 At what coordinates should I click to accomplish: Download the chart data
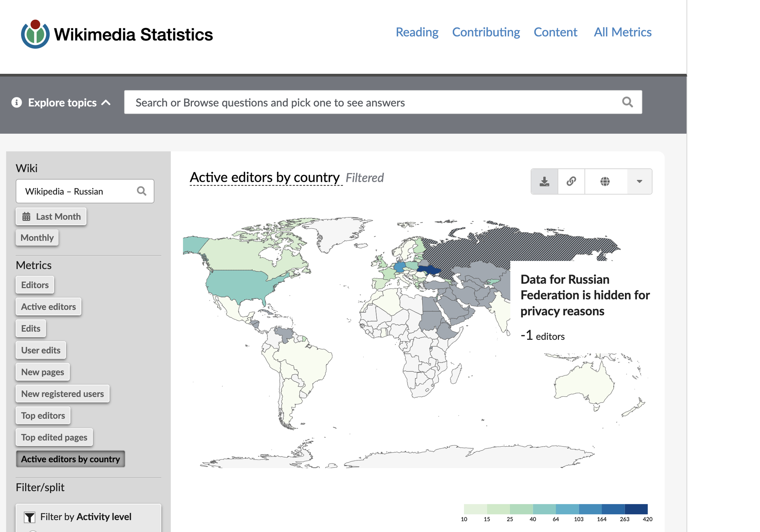click(x=544, y=181)
